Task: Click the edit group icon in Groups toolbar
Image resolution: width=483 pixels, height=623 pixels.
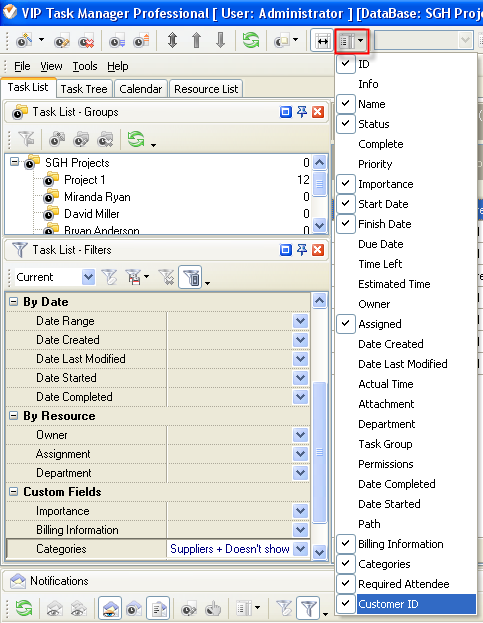Action: [x=81, y=139]
